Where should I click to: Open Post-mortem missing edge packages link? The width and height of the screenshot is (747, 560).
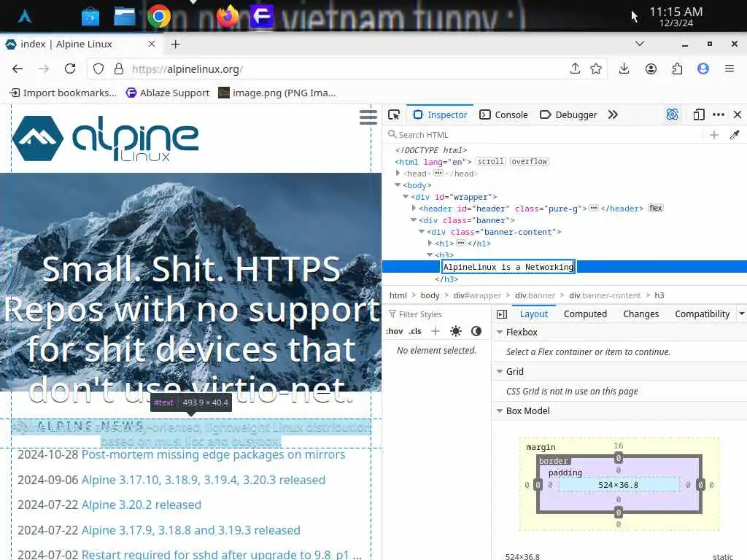(214, 454)
